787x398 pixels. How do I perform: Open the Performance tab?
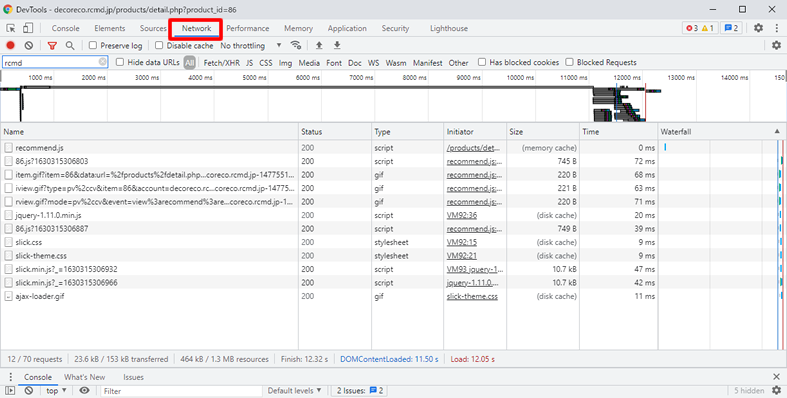tap(247, 28)
